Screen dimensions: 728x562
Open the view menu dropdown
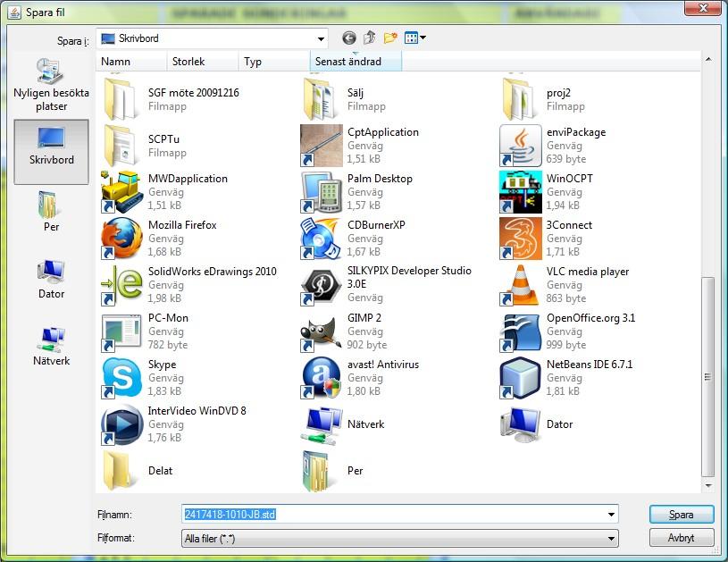pyautogui.click(x=414, y=38)
